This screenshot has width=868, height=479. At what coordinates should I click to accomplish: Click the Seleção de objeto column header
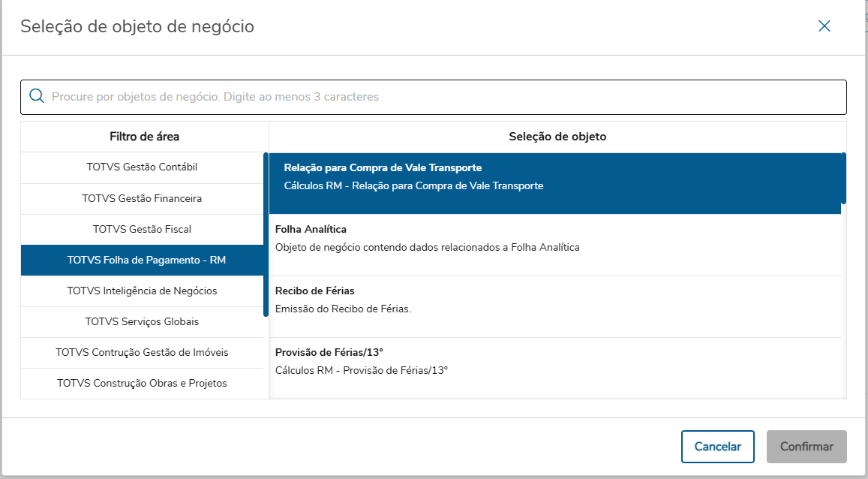[x=557, y=137]
